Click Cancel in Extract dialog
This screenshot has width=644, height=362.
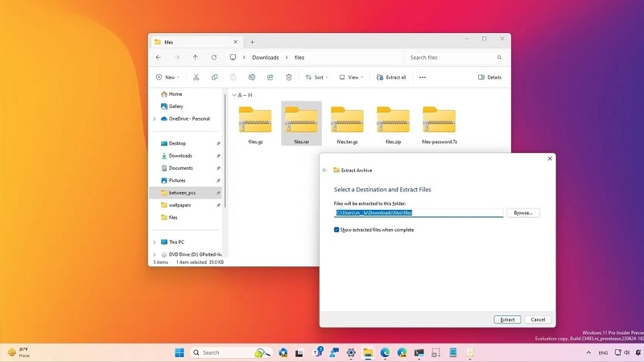(x=538, y=319)
